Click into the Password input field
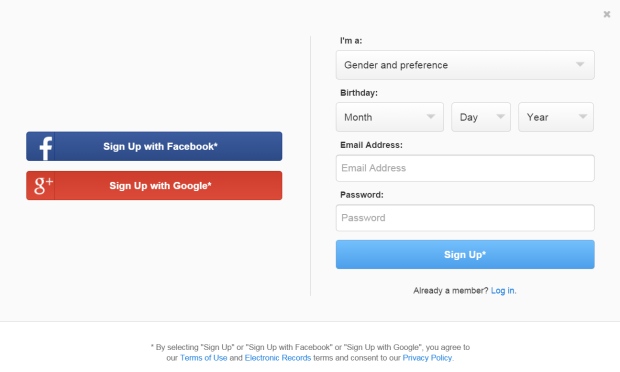 coord(465,218)
